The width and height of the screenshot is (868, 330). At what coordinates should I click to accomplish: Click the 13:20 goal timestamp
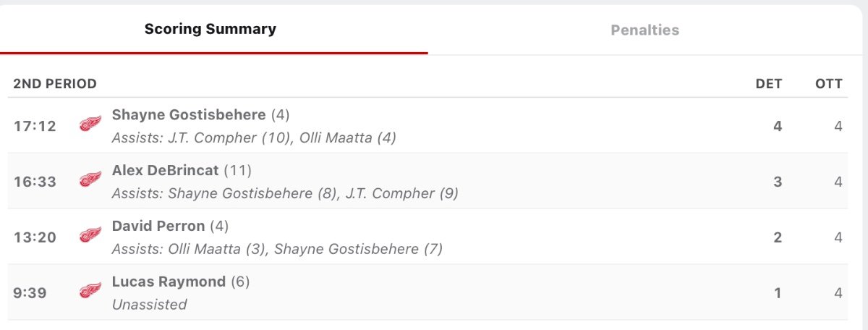coord(35,237)
